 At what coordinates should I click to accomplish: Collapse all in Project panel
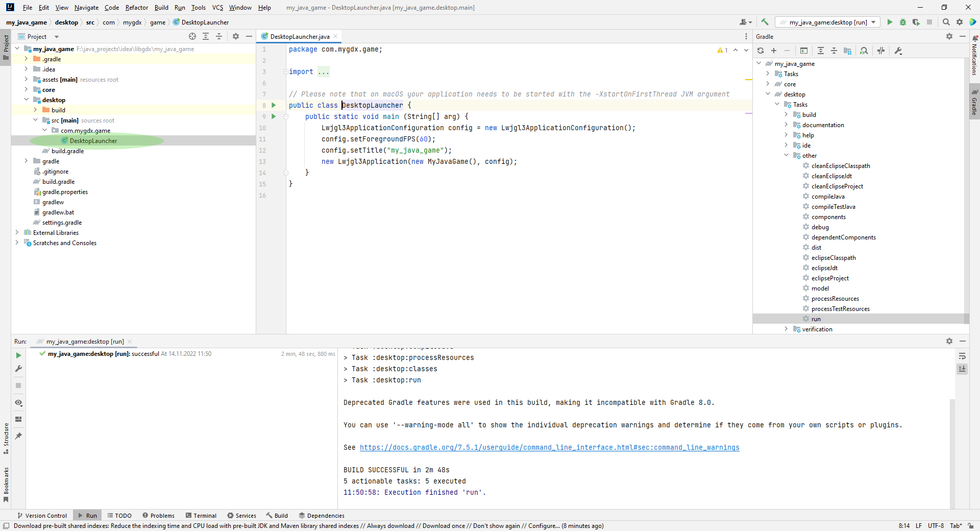click(x=219, y=36)
